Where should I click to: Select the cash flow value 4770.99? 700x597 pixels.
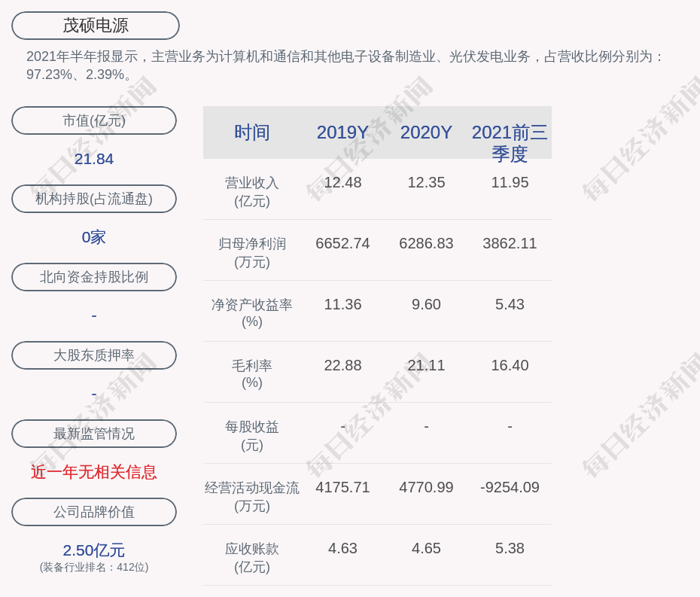426,487
